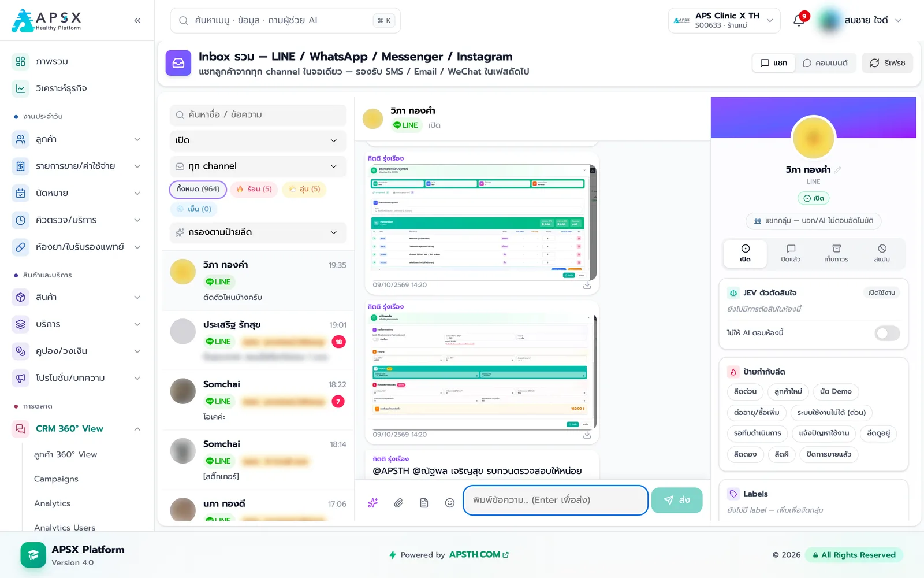Download the second chat image attachment
Screen dimensions: 924x578
click(x=587, y=435)
